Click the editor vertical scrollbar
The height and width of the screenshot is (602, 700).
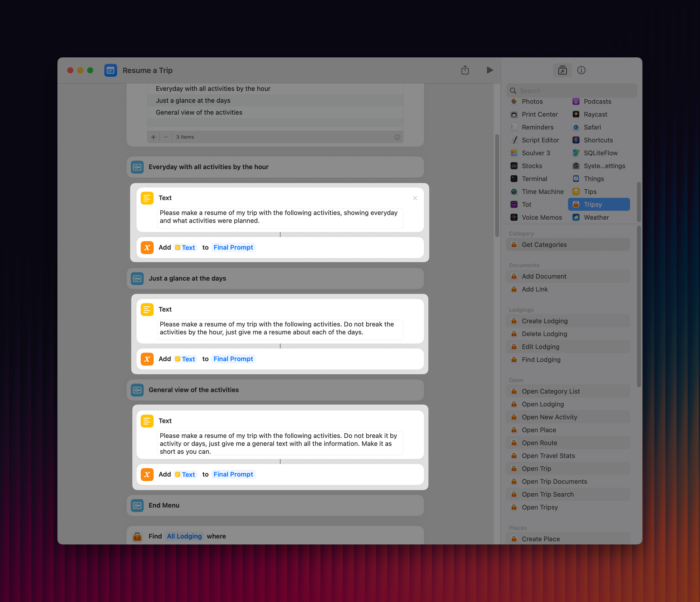(497, 186)
